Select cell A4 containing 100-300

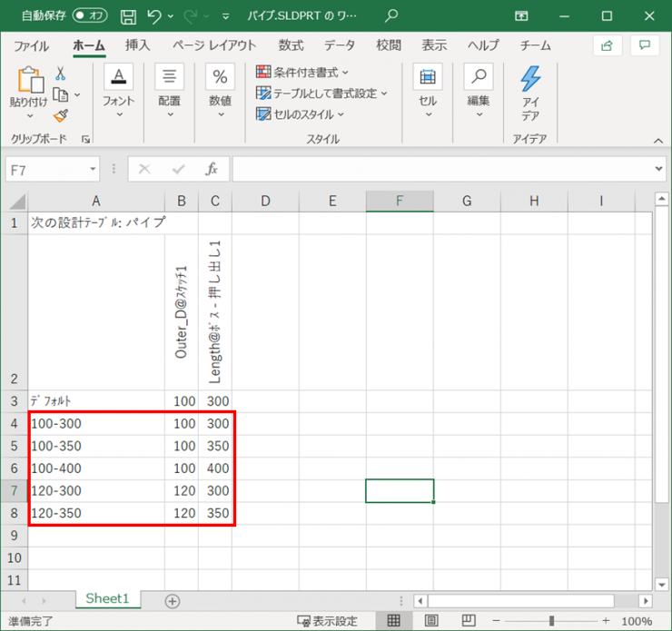pyautogui.click(x=95, y=423)
